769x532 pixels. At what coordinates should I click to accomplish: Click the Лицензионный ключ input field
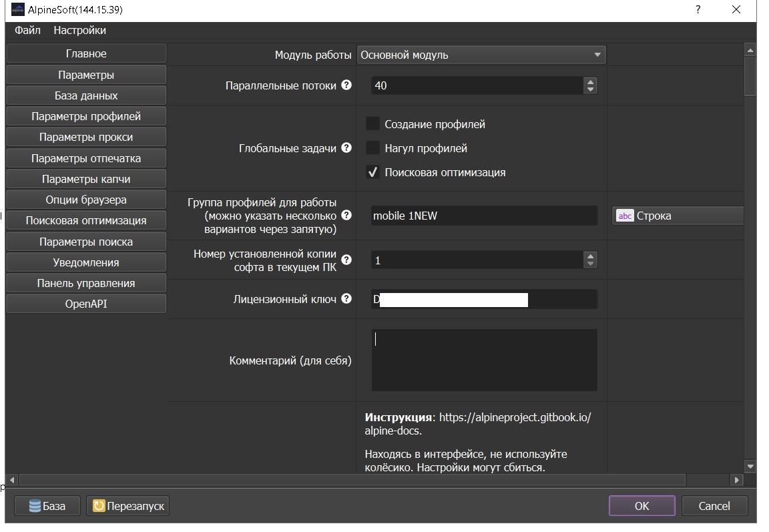[485, 299]
